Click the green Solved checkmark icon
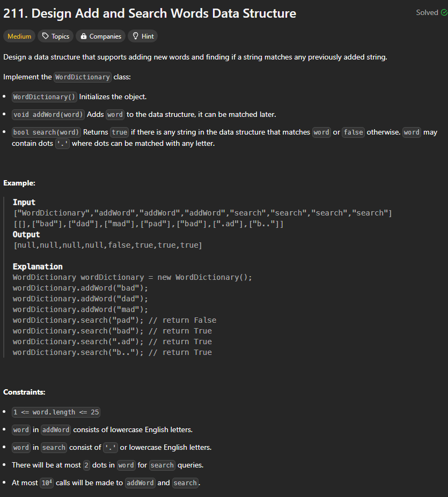 444,12
